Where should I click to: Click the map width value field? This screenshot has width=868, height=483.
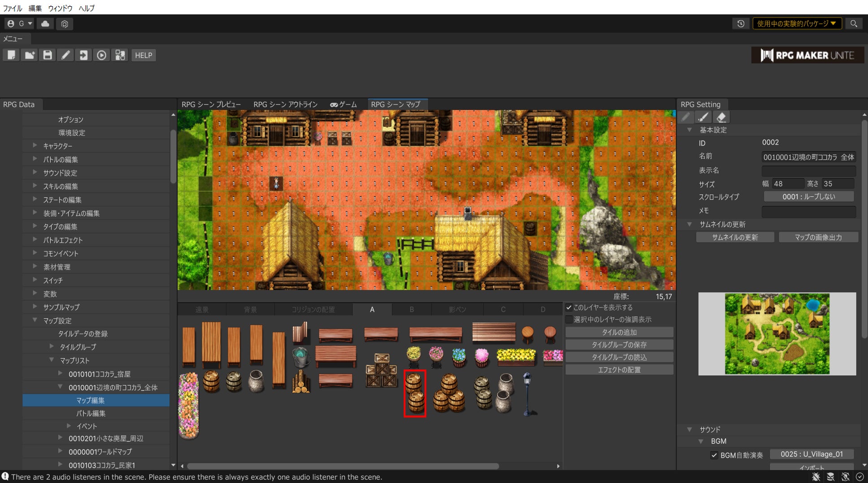point(788,184)
